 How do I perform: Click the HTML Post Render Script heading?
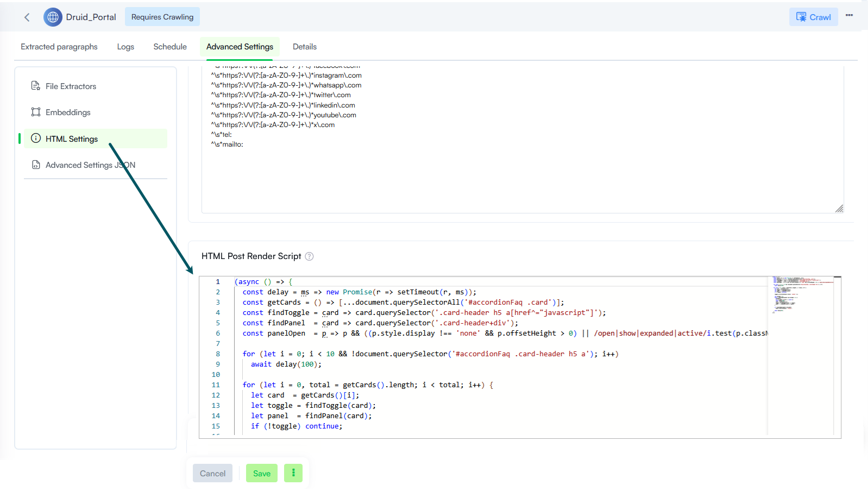(251, 256)
